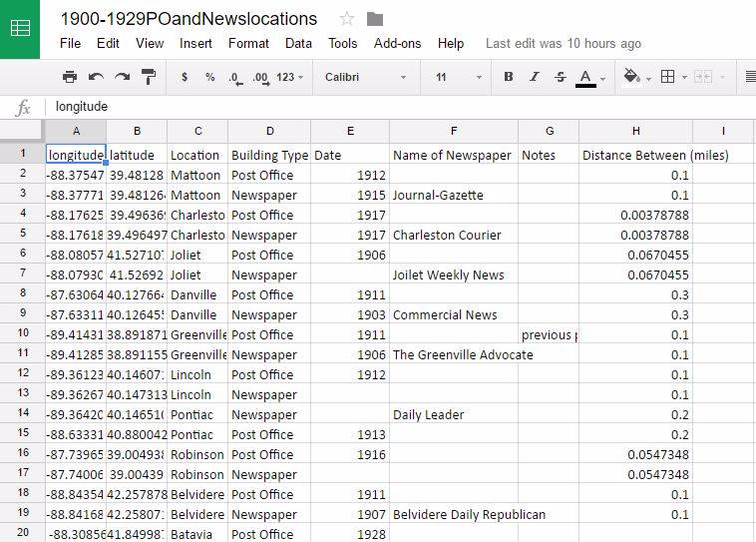This screenshot has width=756, height=542.
Task: Open the Calibri font dropdown
Action: point(365,77)
